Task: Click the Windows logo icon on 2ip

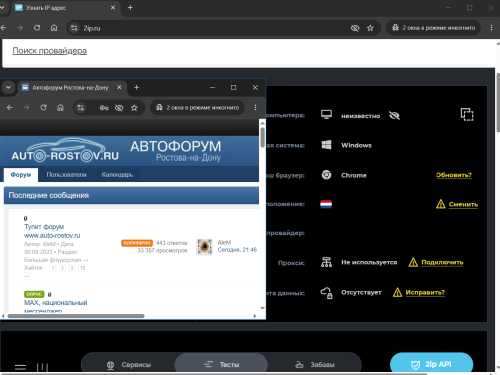Action: click(326, 145)
